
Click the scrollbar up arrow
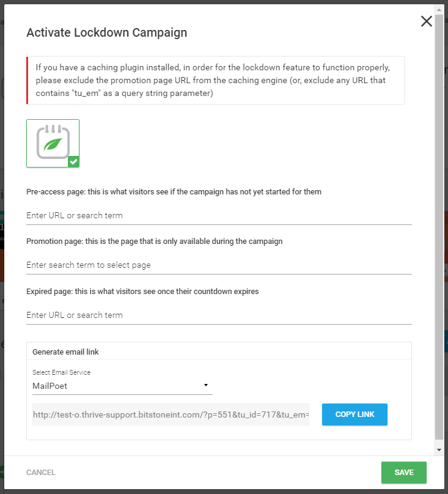[439, 10]
